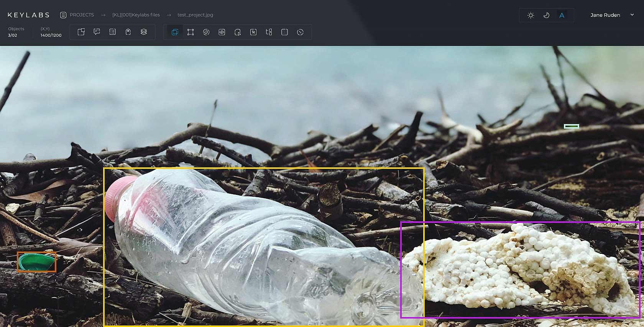
Task: Open Jane Ruden user name
Action: pyautogui.click(x=605, y=15)
